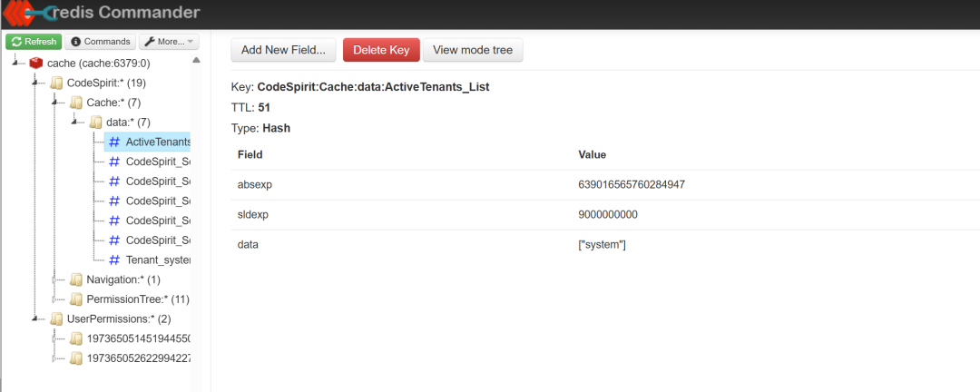Screen dimensions: 980x392
Task: Click the data field name
Action: pyautogui.click(x=248, y=245)
